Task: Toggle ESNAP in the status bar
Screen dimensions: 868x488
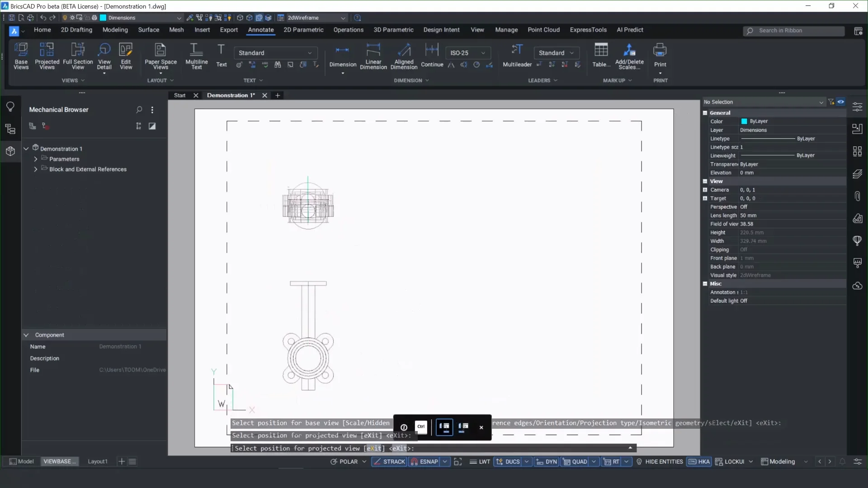Action: point(425,462)
